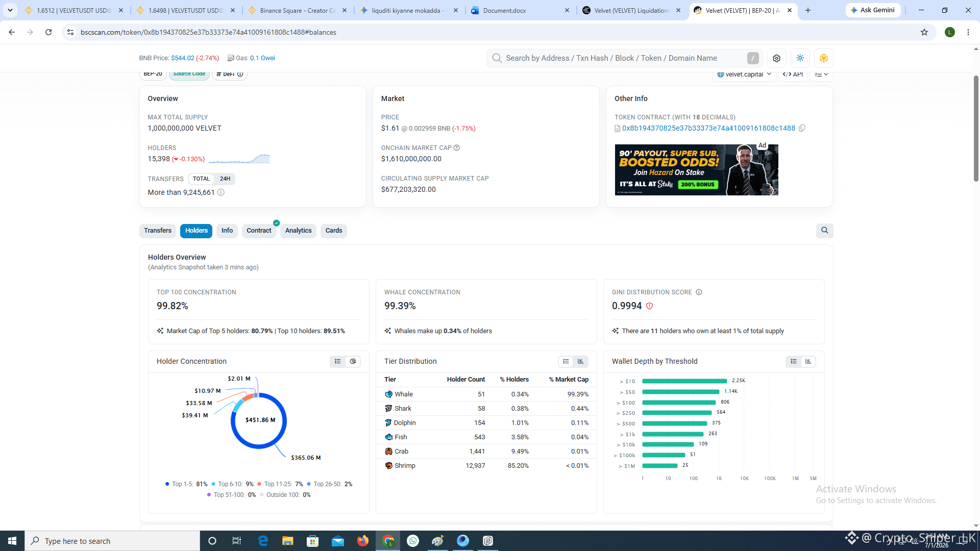Show Holder Concentration as pie chart

coord(353,362)
